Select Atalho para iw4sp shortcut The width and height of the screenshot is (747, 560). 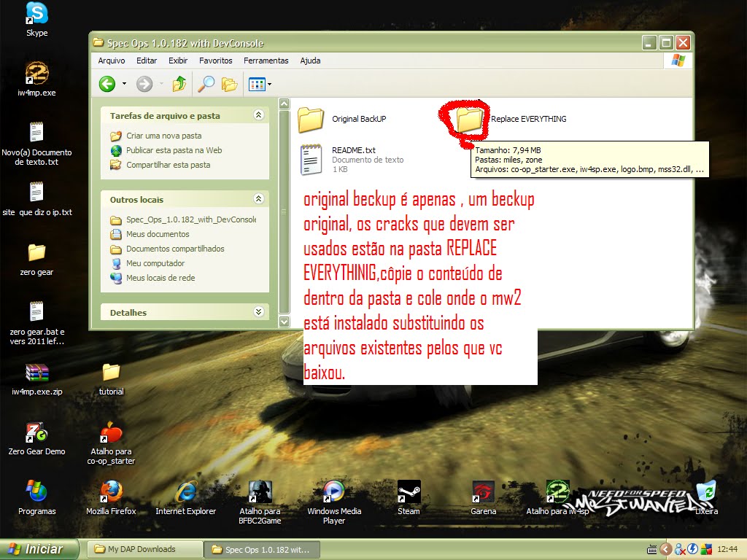coord(557,498)
